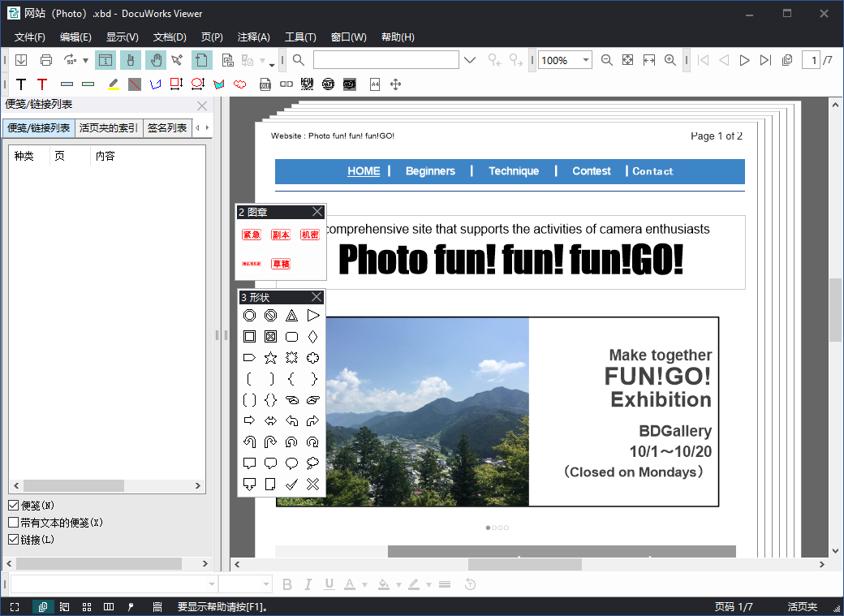Select the red text annotation tool
Screen dimensions: 844x616
click(x=44, y=84)
